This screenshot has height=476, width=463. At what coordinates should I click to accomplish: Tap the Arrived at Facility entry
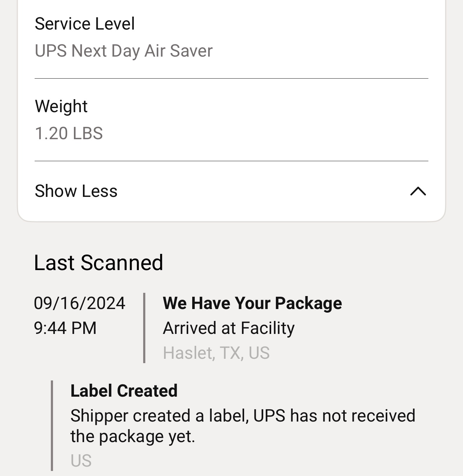(x=229, y=328)
